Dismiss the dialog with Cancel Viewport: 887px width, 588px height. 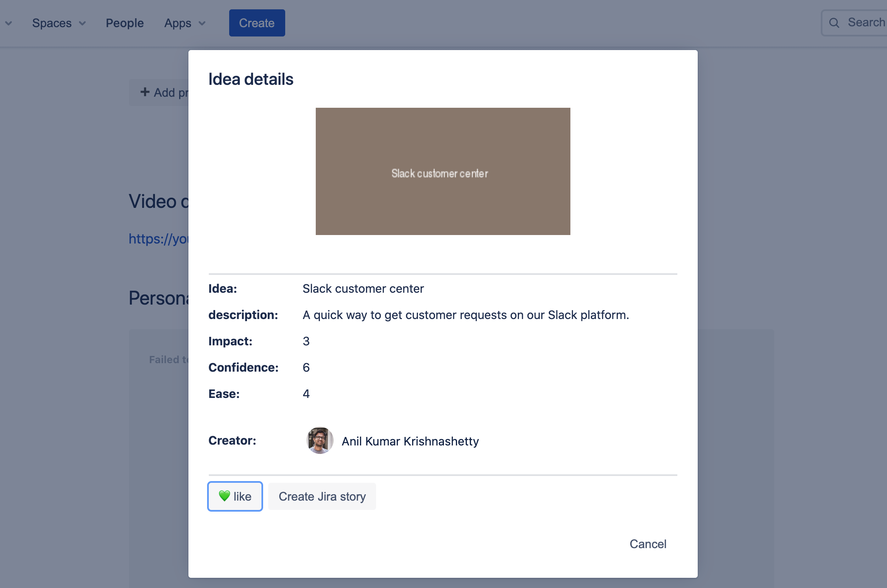[x=648, y=544]
